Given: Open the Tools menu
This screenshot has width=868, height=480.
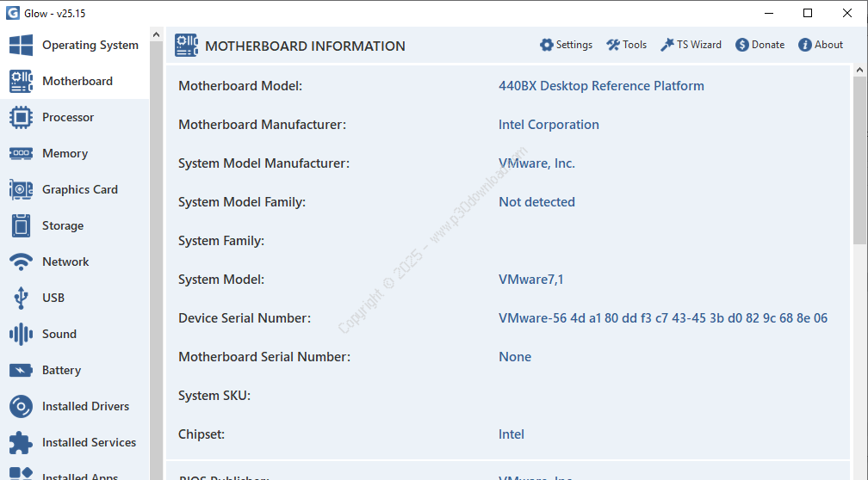Looking at the screenshot, I should pos(626,45).
